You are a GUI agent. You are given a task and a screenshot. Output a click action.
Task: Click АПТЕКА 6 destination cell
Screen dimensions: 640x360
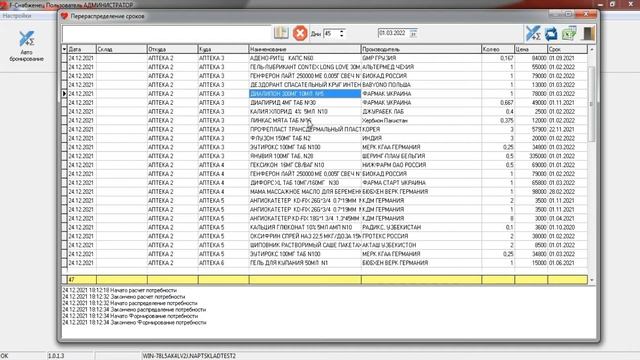pos(223,263)
